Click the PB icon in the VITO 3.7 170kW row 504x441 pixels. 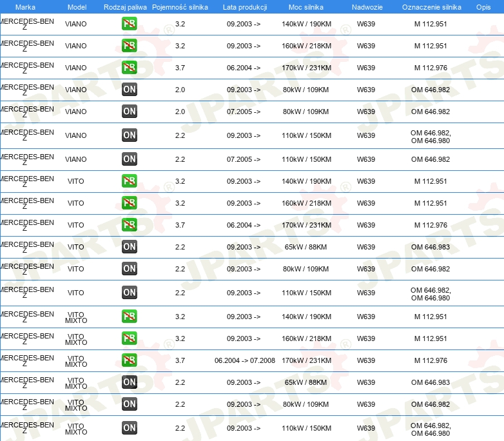tap(129, 225)
